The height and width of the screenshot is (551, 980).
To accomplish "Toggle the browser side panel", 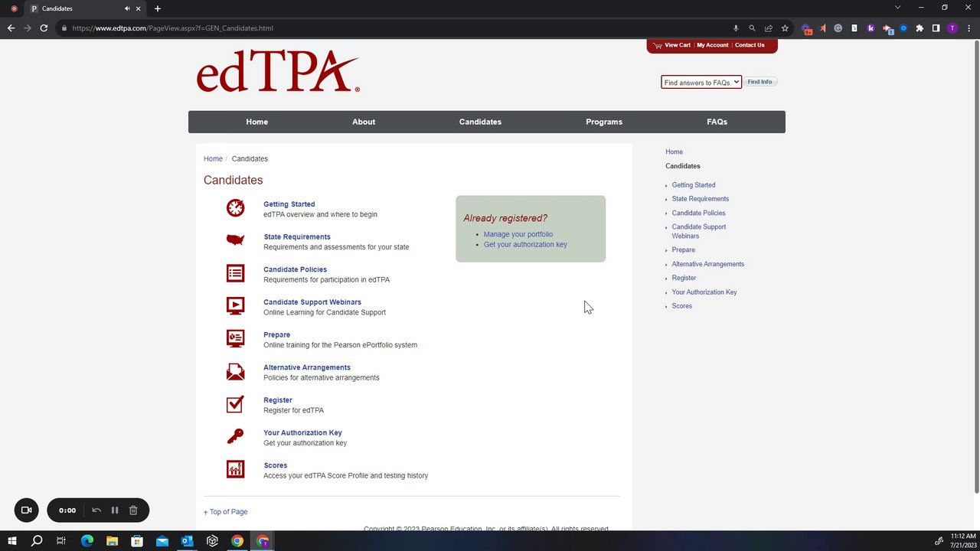I will [x=936, y=28].
